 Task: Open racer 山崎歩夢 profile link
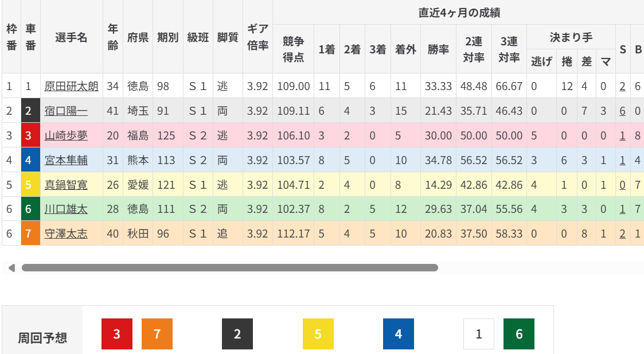pos(66,136)
